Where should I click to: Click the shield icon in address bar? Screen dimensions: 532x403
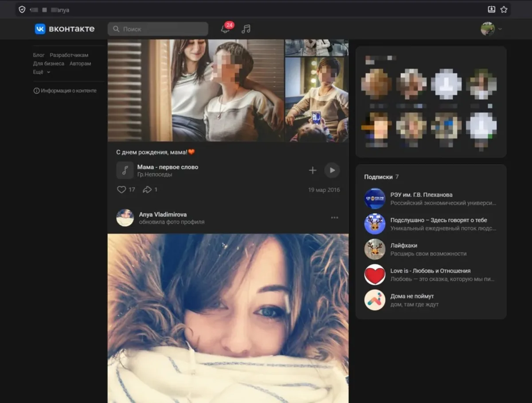tap(22, 9)
